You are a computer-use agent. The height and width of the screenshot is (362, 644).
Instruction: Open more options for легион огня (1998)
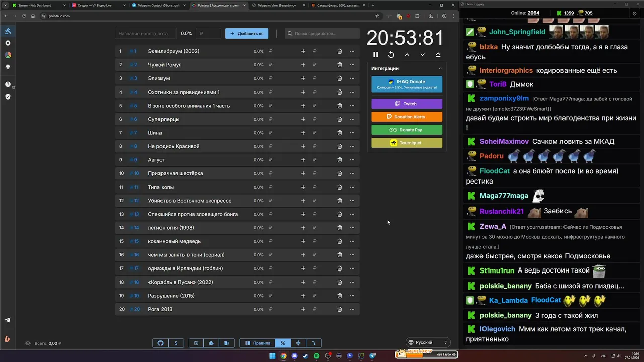click(x=352, y=228)
